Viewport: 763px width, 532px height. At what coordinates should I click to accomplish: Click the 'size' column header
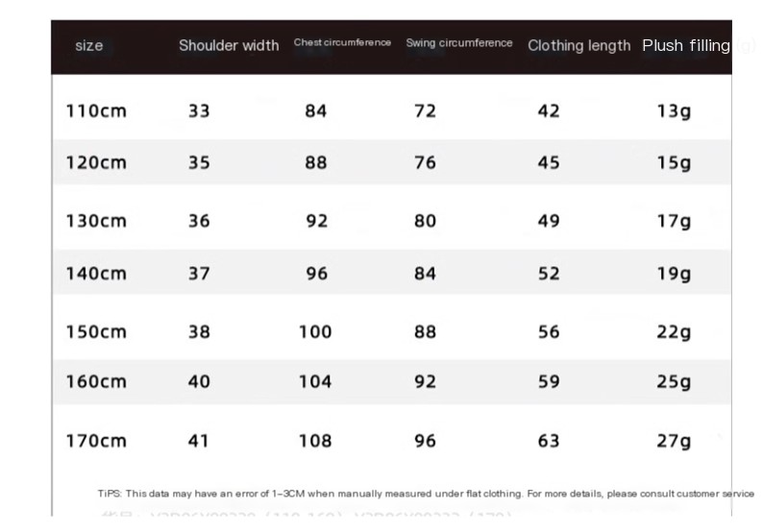89,46
